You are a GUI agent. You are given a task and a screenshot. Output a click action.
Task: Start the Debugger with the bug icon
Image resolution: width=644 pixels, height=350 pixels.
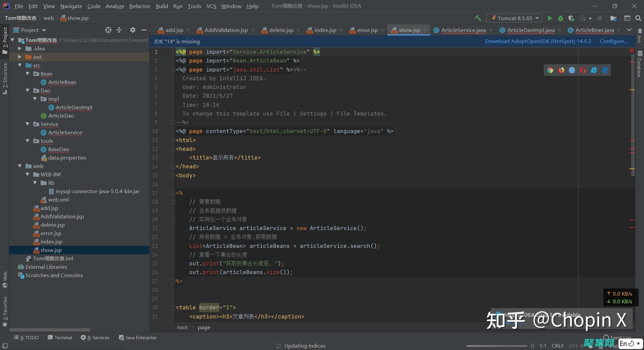tap(560, 18)
